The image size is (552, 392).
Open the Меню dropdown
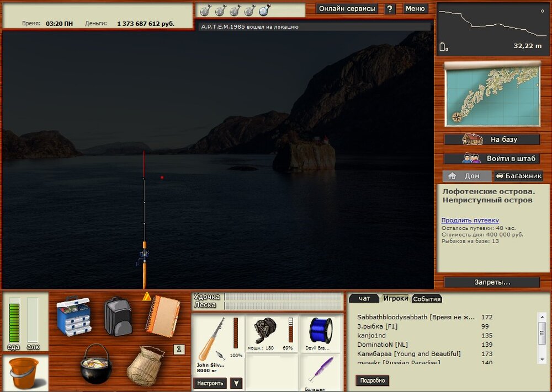coord(415,9)
